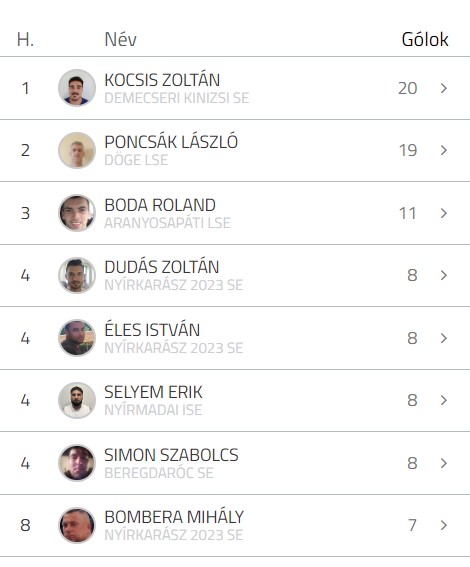Open arrow beside Bombera Mihály's 7 goals
Viewport: 470px width, 567px height.
(444, 525)
